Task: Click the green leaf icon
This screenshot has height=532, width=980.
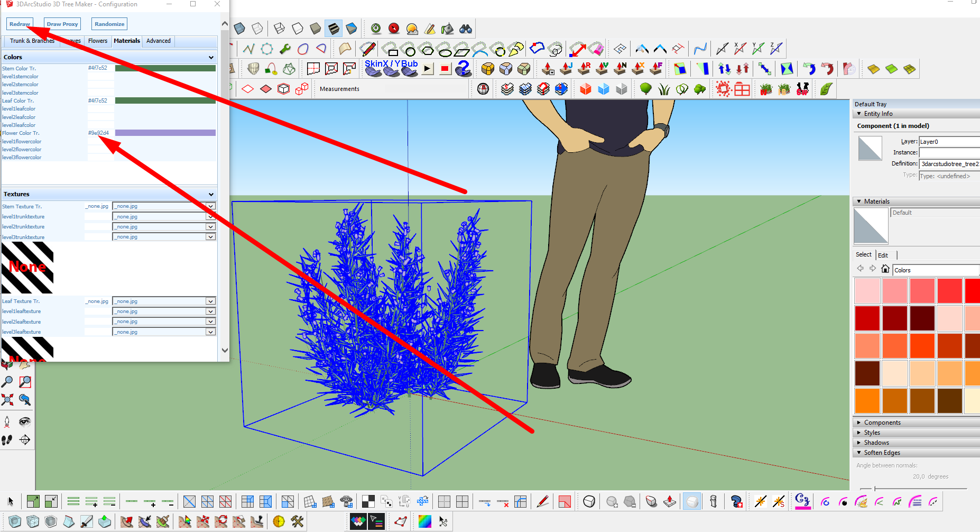Action: point(826,89)
